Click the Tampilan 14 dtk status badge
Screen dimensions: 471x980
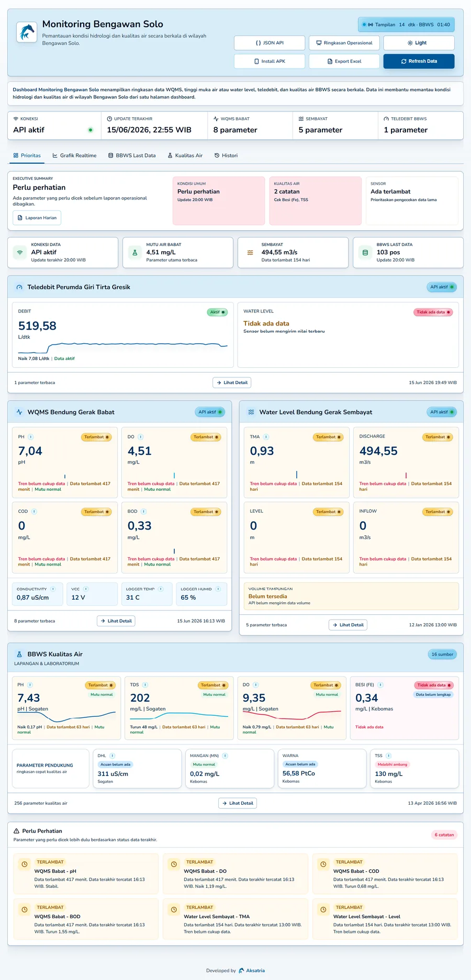pyautogui.click(x=406, y=25)
